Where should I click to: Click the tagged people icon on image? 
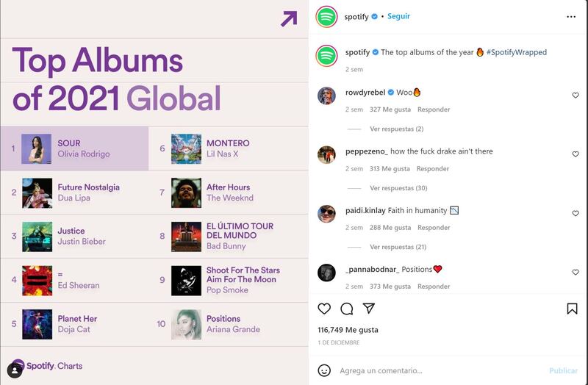(15, 371)
